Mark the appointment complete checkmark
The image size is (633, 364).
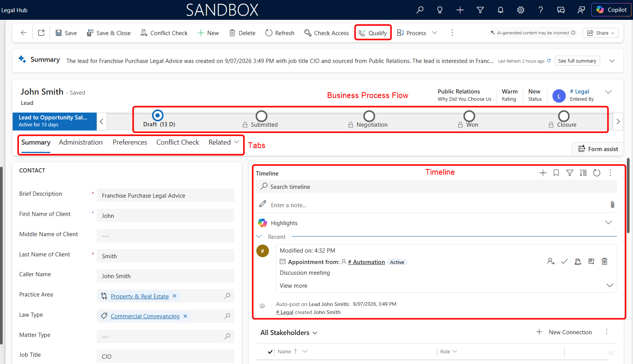tap(564, 261)
